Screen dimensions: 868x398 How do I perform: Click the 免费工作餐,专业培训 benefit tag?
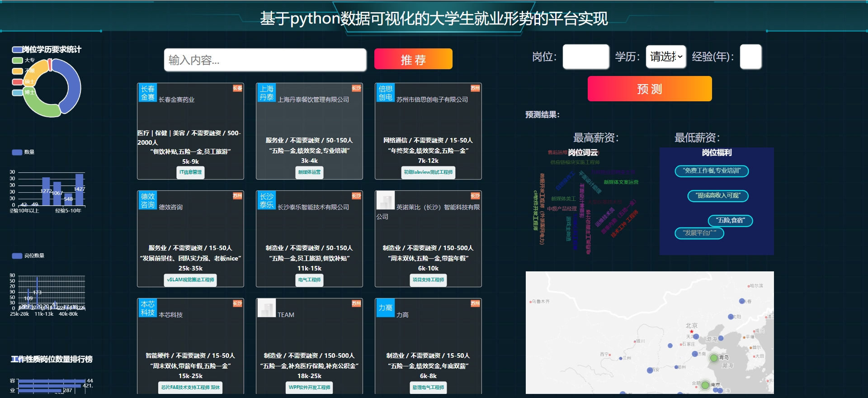click(x=712, y=171)
